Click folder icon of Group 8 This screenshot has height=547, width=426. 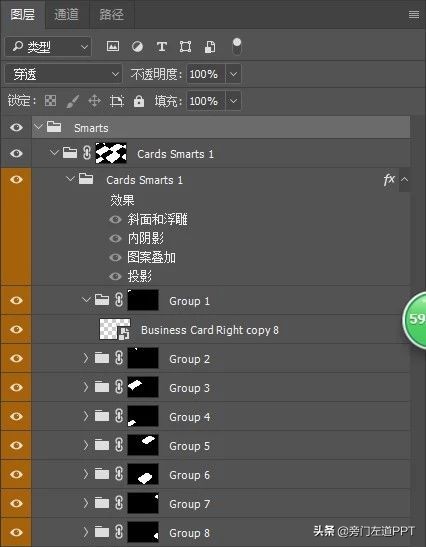pyautogui.click(x=102, y=532)
